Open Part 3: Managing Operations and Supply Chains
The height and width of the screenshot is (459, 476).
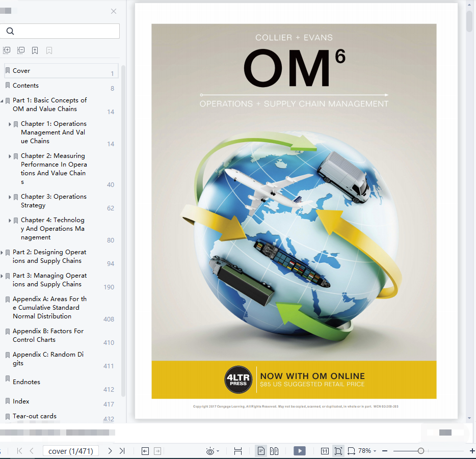tap(50, 280)
